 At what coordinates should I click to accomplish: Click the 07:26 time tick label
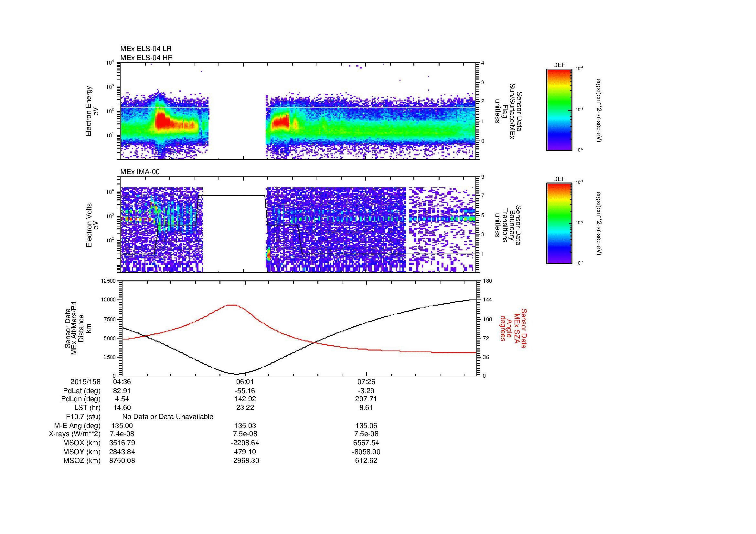[x=366, y=382]
